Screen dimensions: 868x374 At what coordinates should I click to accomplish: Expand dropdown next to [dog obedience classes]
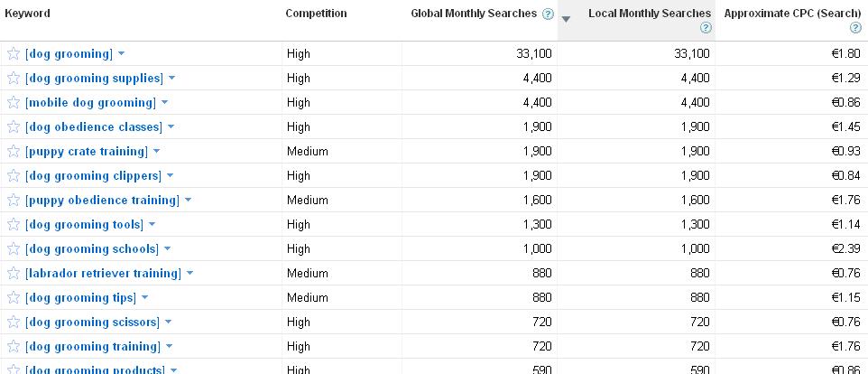[171, 126]
